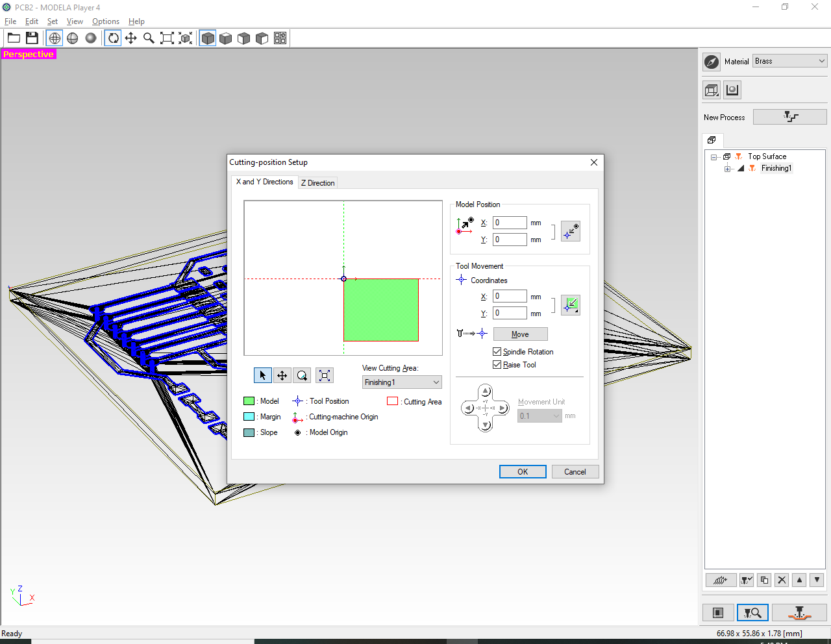The image size is (831, 644).
Task: Click the four-panel view layout icon
Action: pos(280,38)
